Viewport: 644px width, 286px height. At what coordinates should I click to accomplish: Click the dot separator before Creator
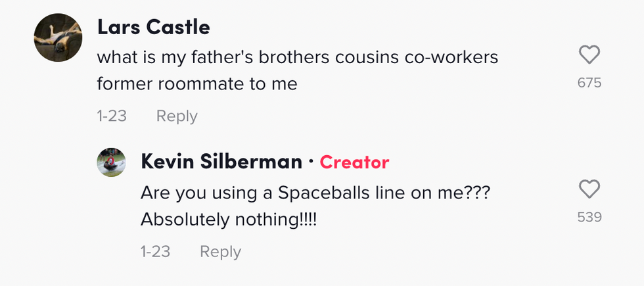pos(311,162)
